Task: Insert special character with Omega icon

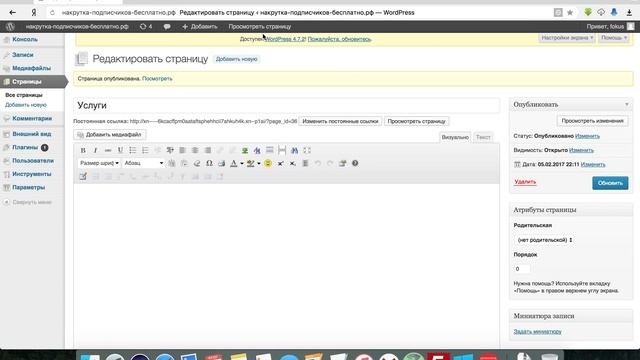Action: (x=209, y=163)
